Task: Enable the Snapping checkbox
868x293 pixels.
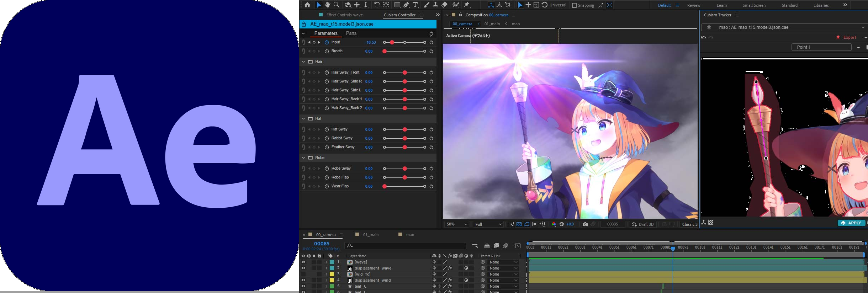Action: 574,5
